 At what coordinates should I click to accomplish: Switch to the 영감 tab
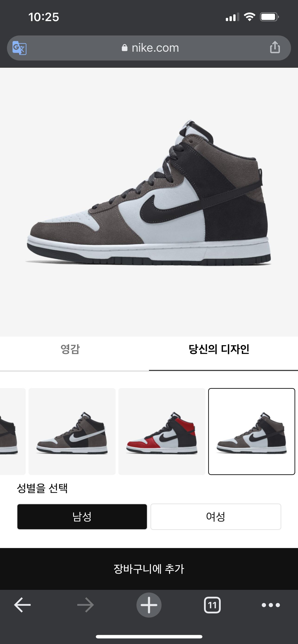pos(70,349)
